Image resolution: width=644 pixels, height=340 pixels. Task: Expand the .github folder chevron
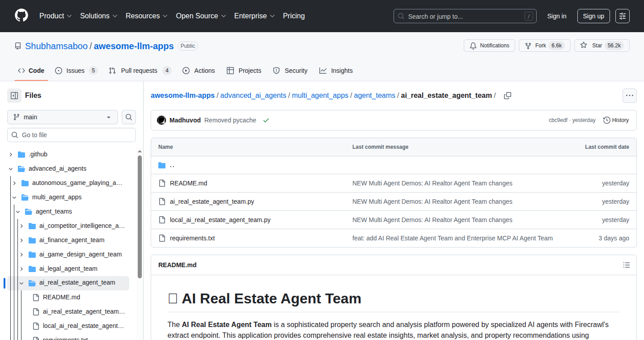(x=11, y=154)
